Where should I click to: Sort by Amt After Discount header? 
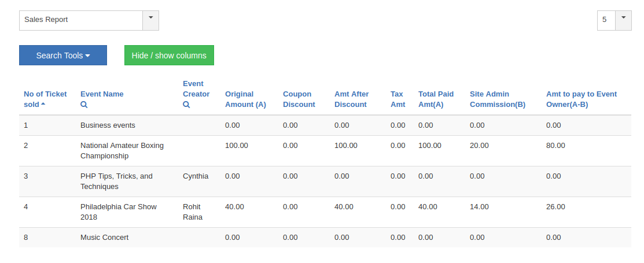click(351, 99)
